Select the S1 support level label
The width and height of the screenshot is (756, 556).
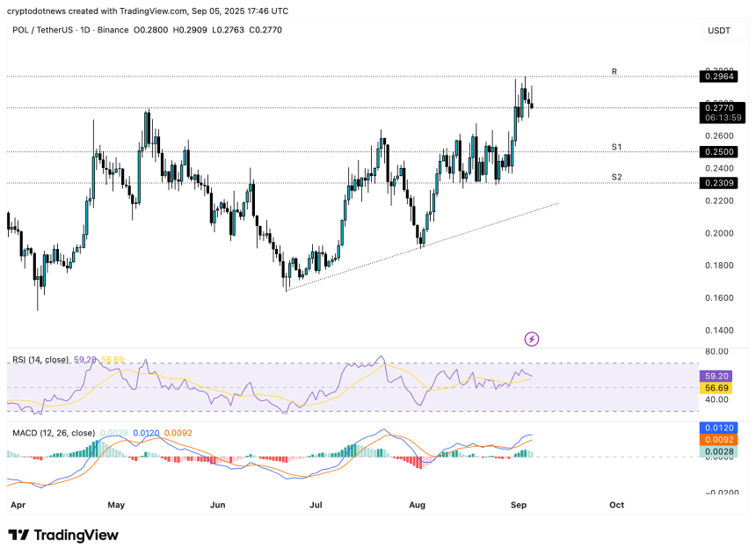[617, 147]
